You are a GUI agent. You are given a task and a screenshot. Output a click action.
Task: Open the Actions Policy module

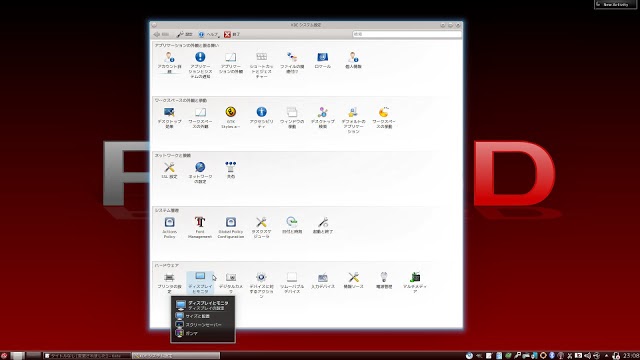tap(169, 228)
